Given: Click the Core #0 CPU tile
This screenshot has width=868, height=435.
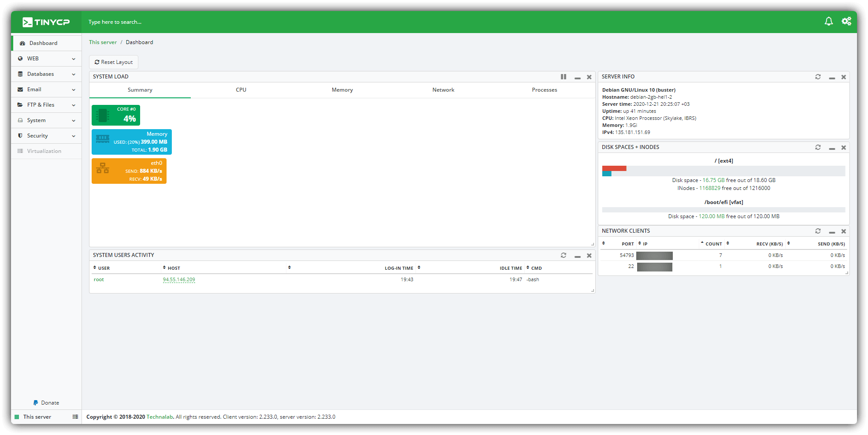Looking at the screenshot, I should pyautogui.click(x=116, y=115).
